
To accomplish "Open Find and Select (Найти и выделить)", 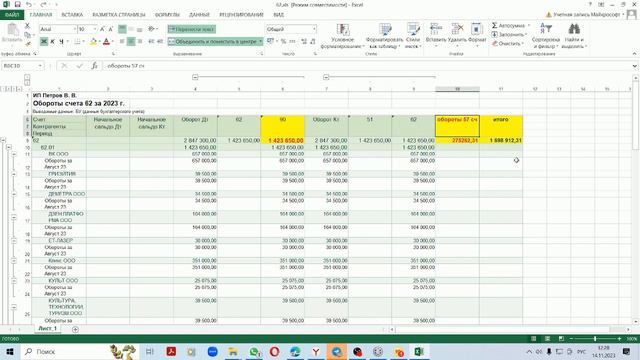I will point(574,36).
